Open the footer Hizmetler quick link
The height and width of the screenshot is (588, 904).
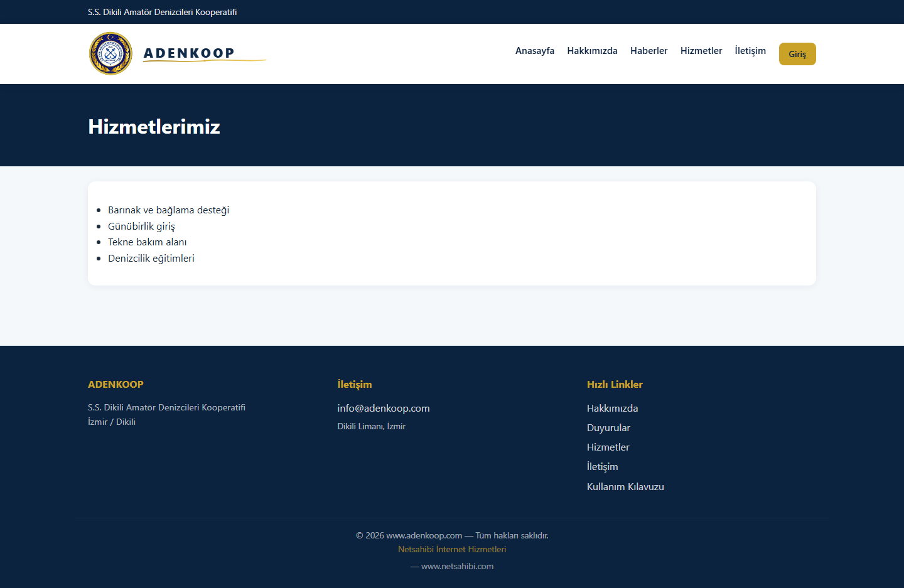pyautogui.click(x=608, y=447)
